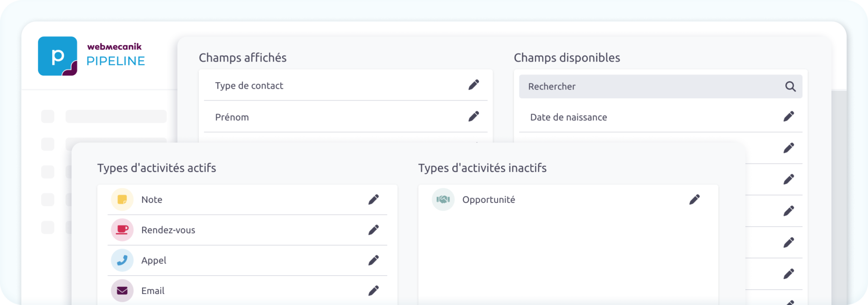Edit the Opportunité activity type
The image size is (868, 305).
click(x=694, y=199)
